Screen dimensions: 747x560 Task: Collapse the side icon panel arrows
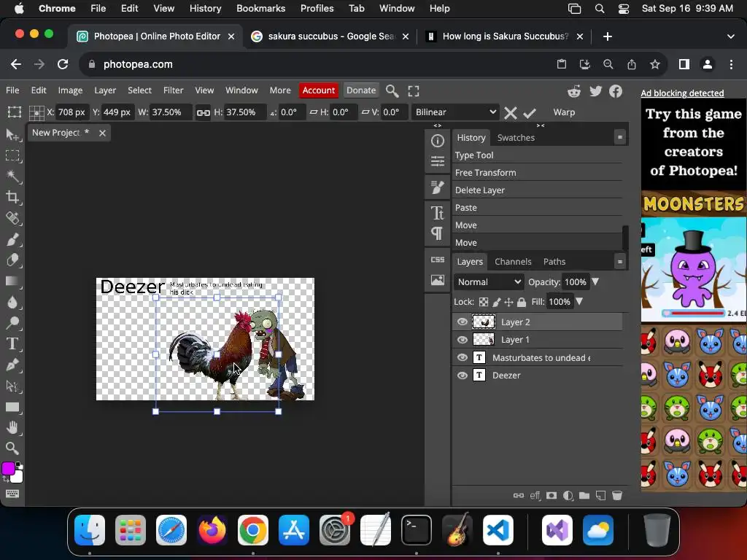coord(438,125)
